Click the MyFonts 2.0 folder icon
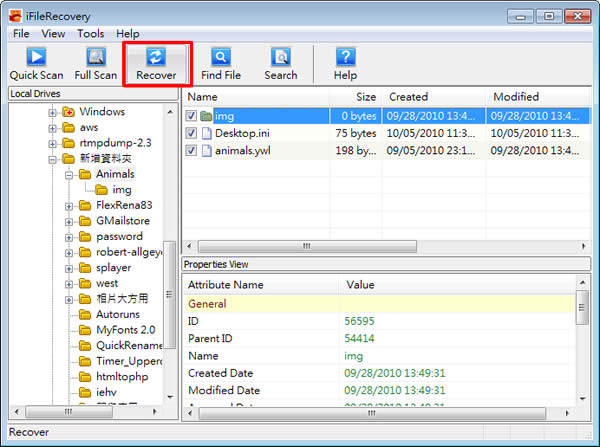Viewport: 600px width, 447px height. coord(85,330)
